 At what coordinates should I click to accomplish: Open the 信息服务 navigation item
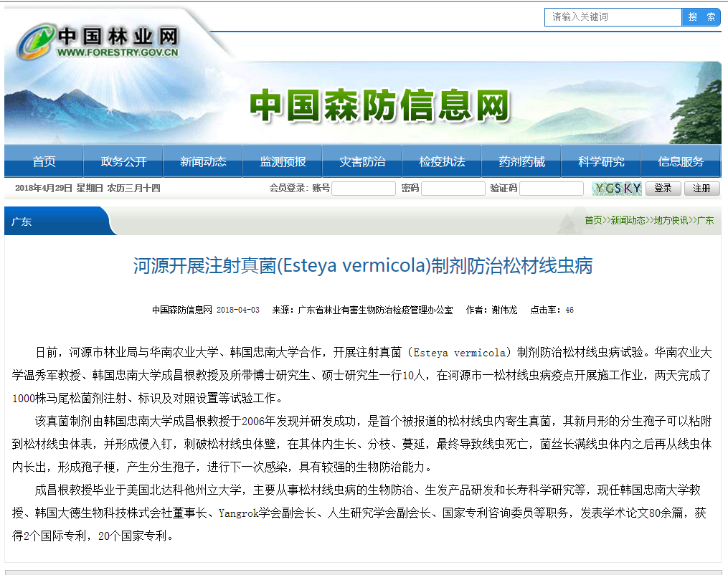click(x=681, y=162)
